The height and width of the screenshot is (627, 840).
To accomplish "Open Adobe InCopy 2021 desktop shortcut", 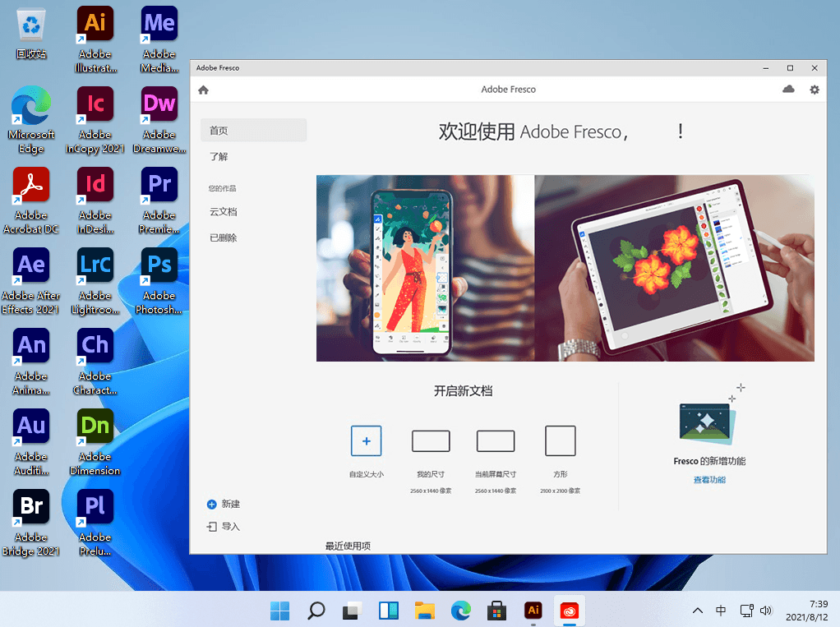I will [95, 121].
